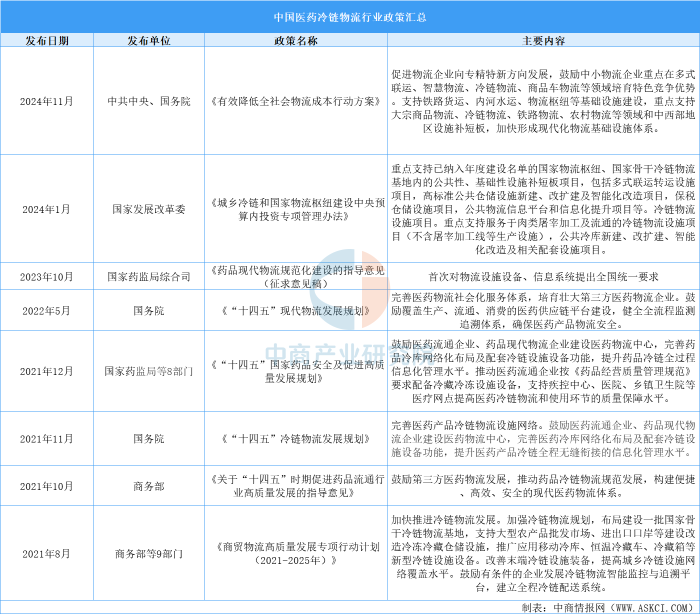Image resolution: width=700 pixels, height=614 pixels.
Task: Select the 2021年8月 date cell
Action: click(46, 554)
